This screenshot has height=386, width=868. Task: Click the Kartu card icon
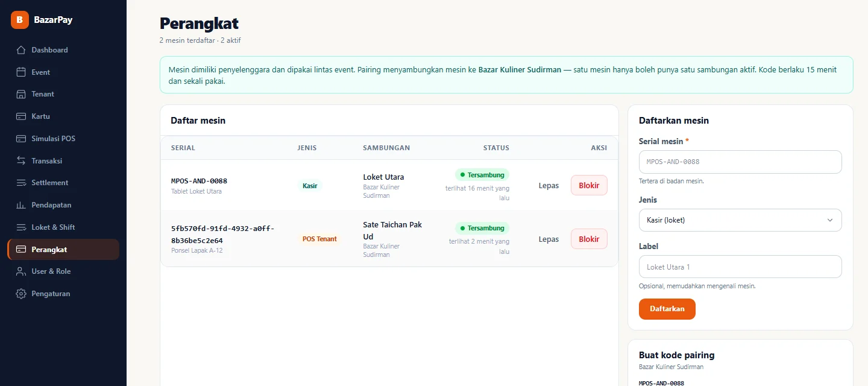tap(21, 116)
